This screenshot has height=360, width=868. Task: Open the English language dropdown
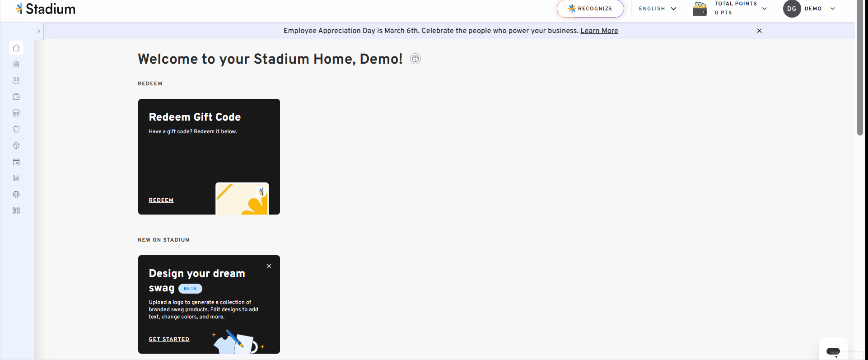tap(658, 9)
